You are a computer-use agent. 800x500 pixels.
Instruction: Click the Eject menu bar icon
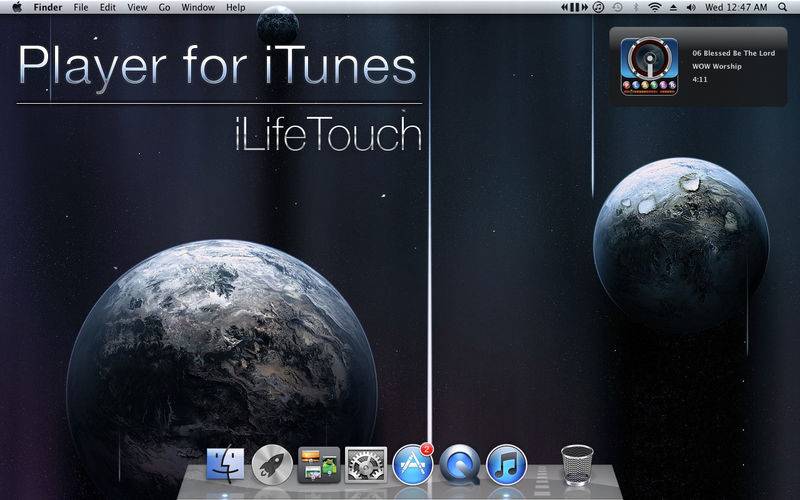click(673, 7)
